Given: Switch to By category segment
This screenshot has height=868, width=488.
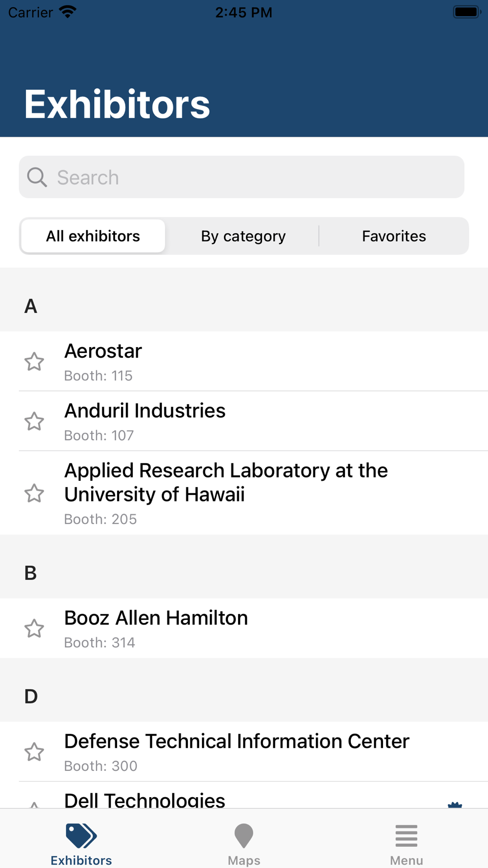Looking at the screenshot, I should click(x=244, y=236).
